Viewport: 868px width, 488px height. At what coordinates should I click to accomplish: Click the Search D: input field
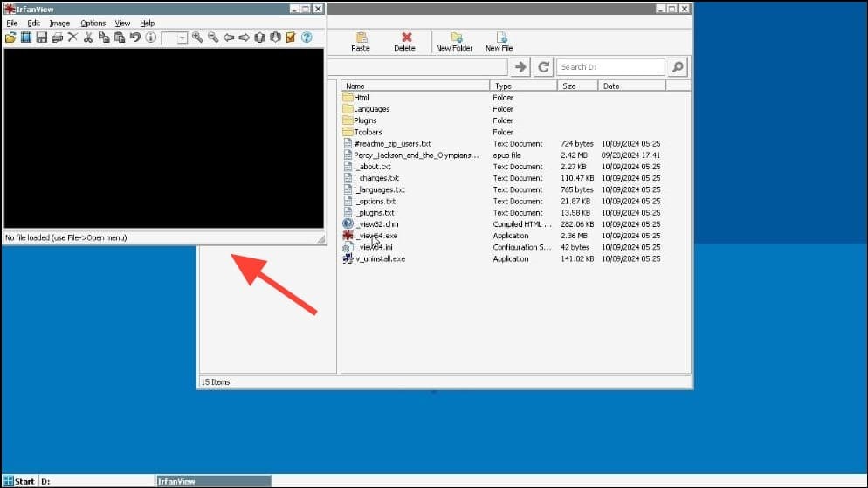point(610,67)
